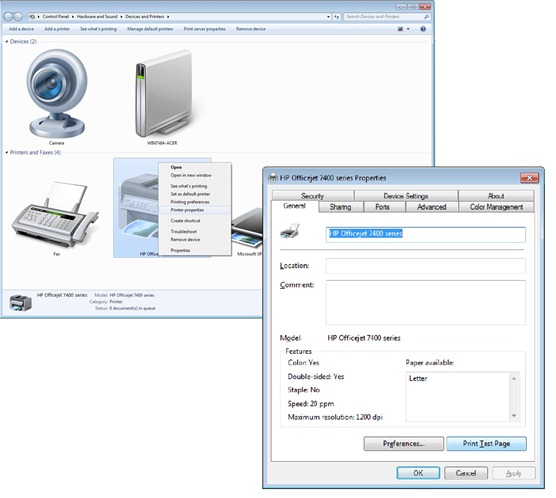Open the address bar history dropdown
The width and height of the screenshot is (556, 498).
tap(328, 17)
